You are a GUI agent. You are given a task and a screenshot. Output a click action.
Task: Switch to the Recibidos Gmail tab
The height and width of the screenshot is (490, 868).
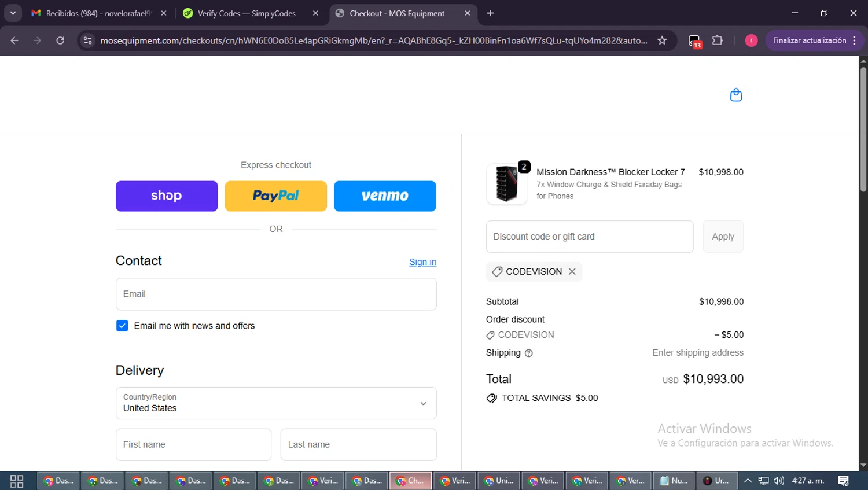click(x=100, y=13)
